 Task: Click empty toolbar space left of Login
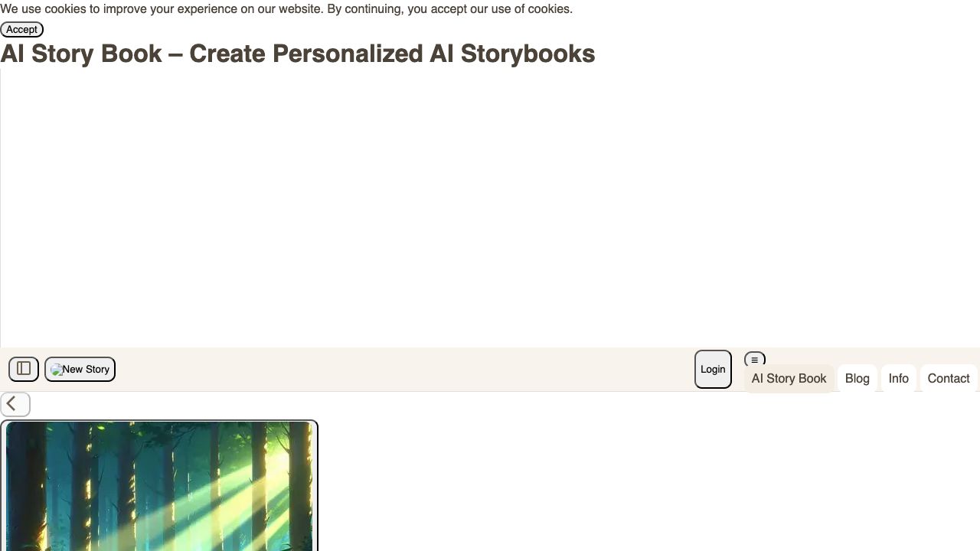click(398, 370)
